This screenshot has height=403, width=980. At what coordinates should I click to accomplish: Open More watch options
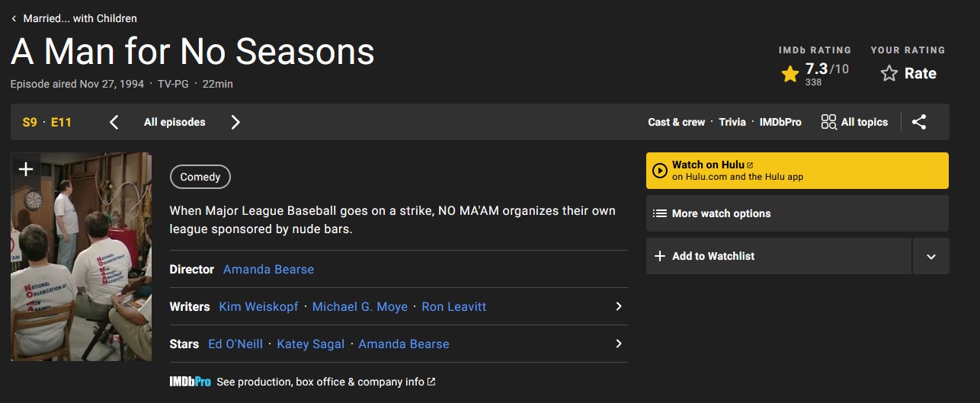797,213
